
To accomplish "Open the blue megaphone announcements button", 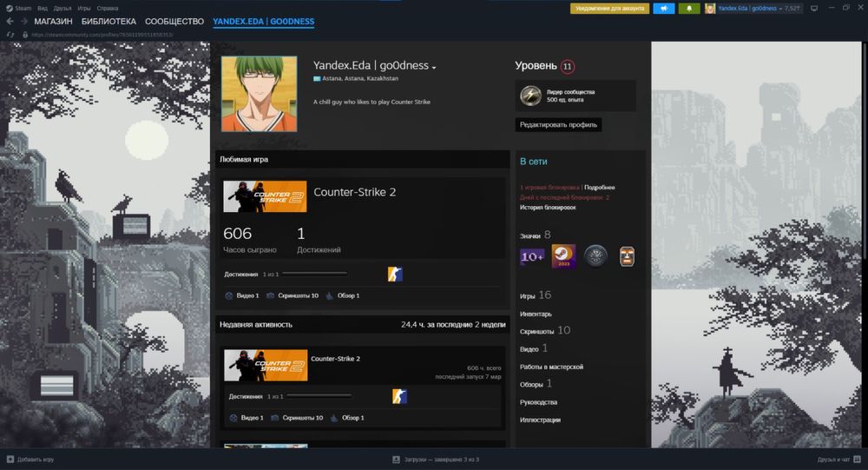I will click(x=663, y=9).
